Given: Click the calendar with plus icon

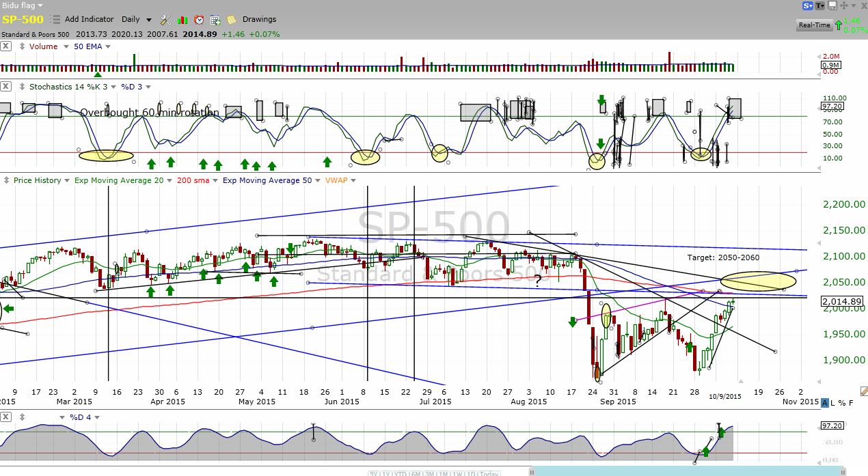Looking at the screenshot, I should (215, 20).
